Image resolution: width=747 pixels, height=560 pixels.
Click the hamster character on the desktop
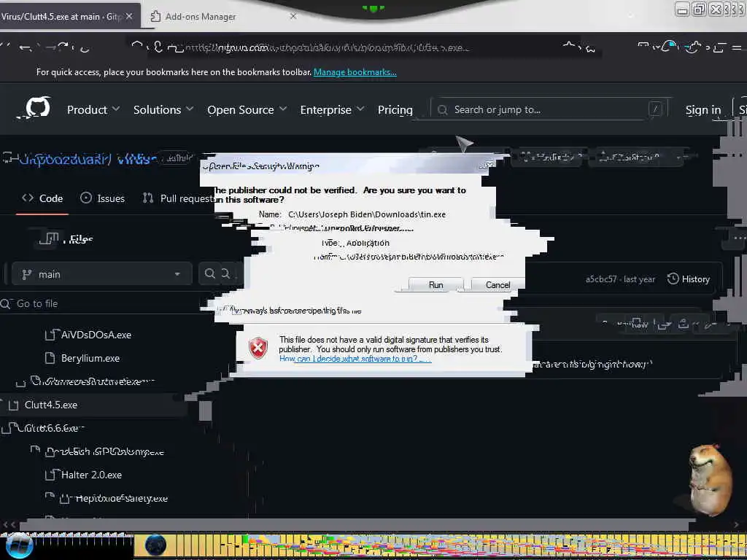coord(709,480)
